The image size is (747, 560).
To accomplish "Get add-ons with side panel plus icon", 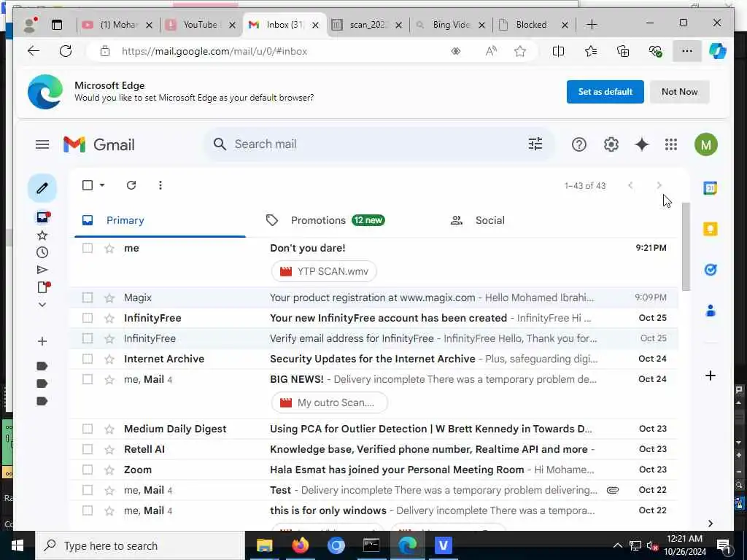I will 710,376.
